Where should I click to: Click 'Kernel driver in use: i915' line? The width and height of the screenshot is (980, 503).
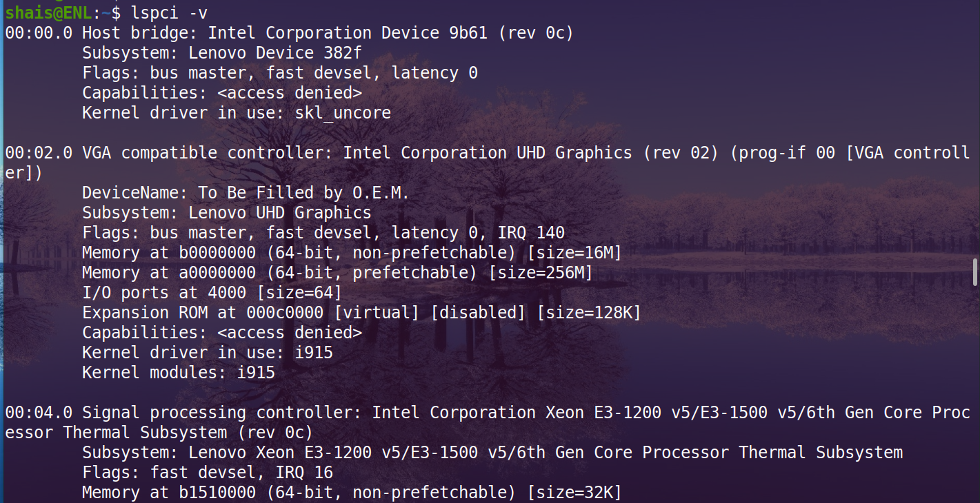click(208, 353)
